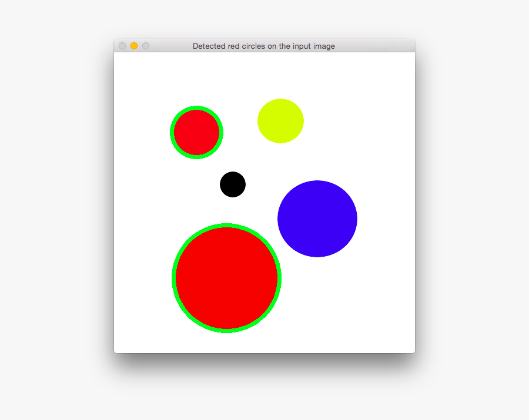This screenshot has width=529, height=420.
Task: Select the small black circle
Action: tap(232, 184)
